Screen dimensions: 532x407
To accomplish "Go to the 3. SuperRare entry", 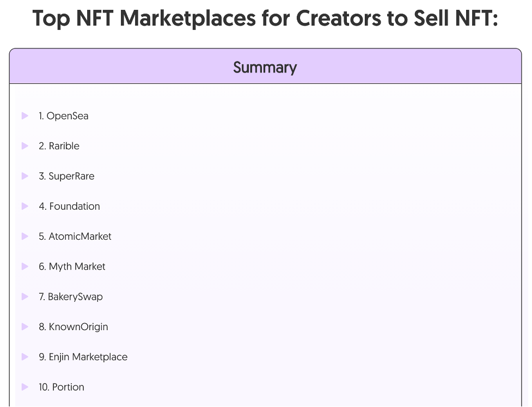I will click(66, 177).
